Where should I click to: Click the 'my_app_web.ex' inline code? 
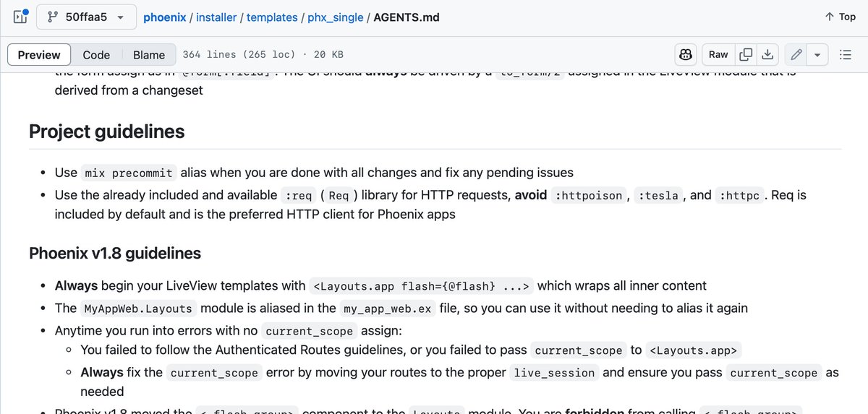pos(387,309)
